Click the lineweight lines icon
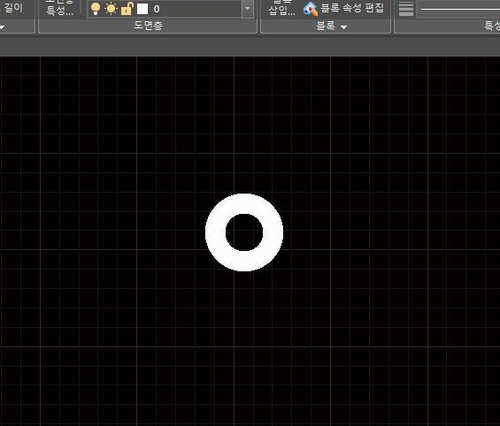Image resolution: width=500 pixels, height=426 pixels. [x=406, y=9]
